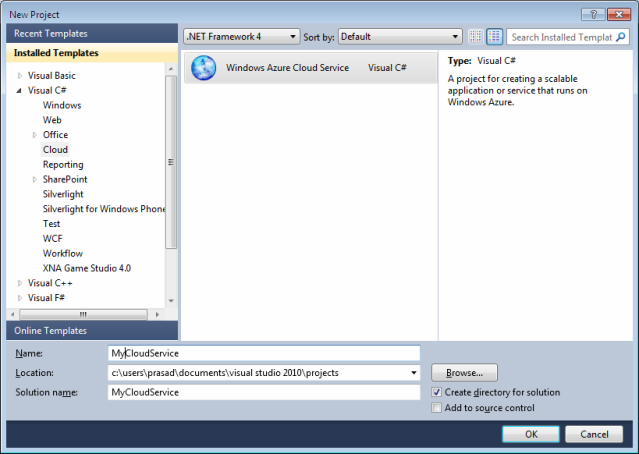Expand the Visual C++ node
The height and width of the screenshot is (454, 639).
pos(20,283)
